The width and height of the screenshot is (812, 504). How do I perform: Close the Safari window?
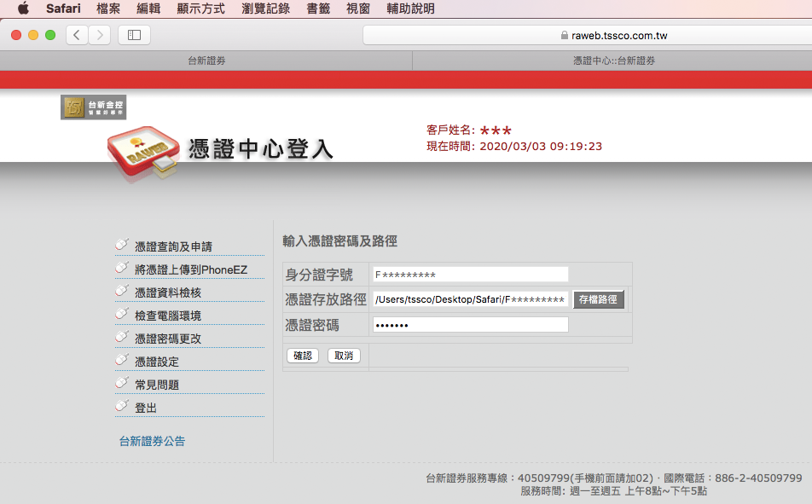pos(16,35)
